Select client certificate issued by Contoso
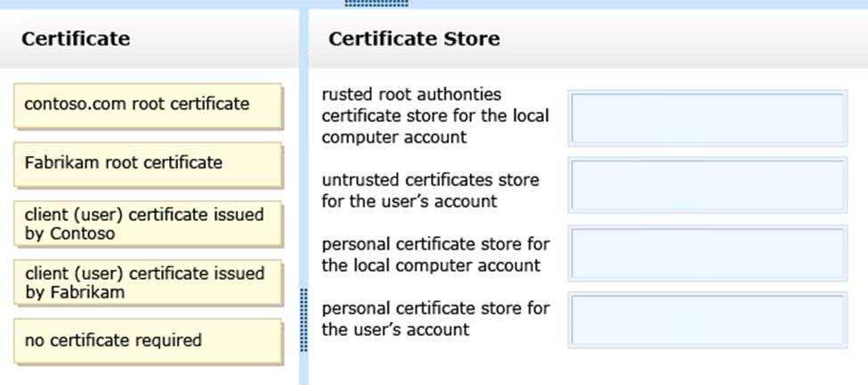This screenshot has width=868, height=385. tap(148, 224)
